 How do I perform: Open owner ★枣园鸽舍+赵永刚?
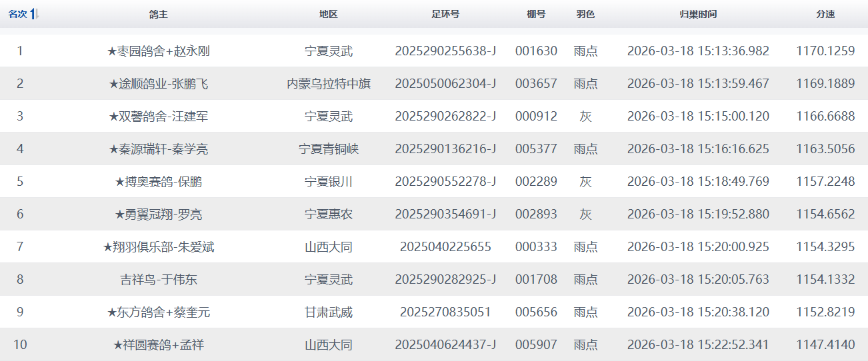159,51
